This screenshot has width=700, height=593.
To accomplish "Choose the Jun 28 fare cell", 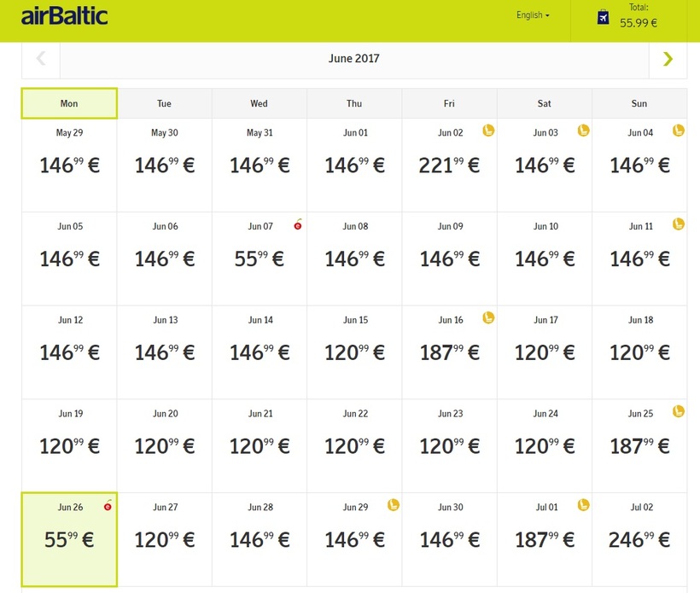I will [260, 540].
